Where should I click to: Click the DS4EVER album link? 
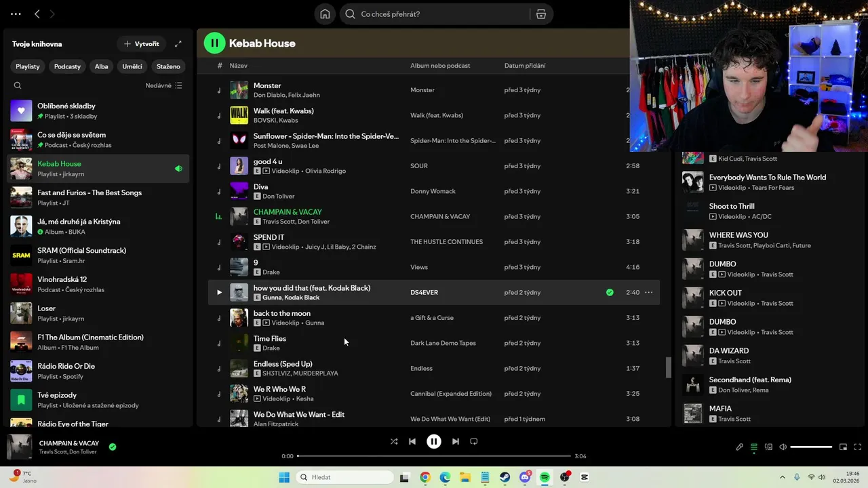(424, 293)
